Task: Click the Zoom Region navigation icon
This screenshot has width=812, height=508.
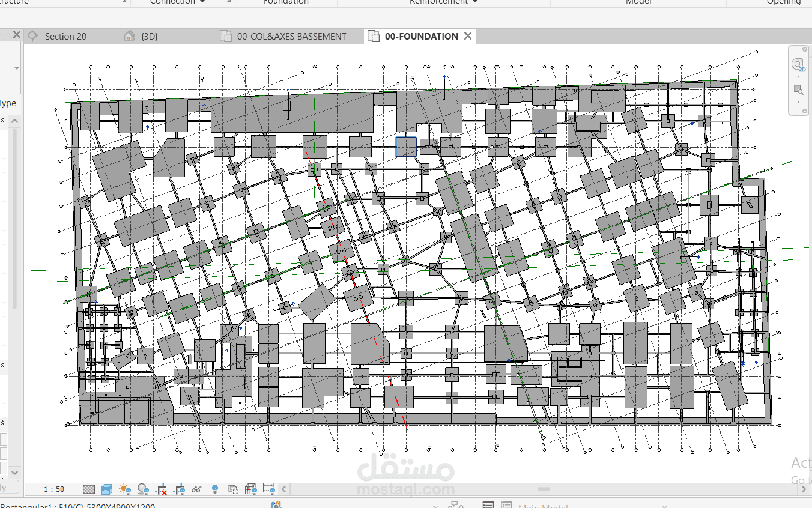Action: [x=798, y=90]
